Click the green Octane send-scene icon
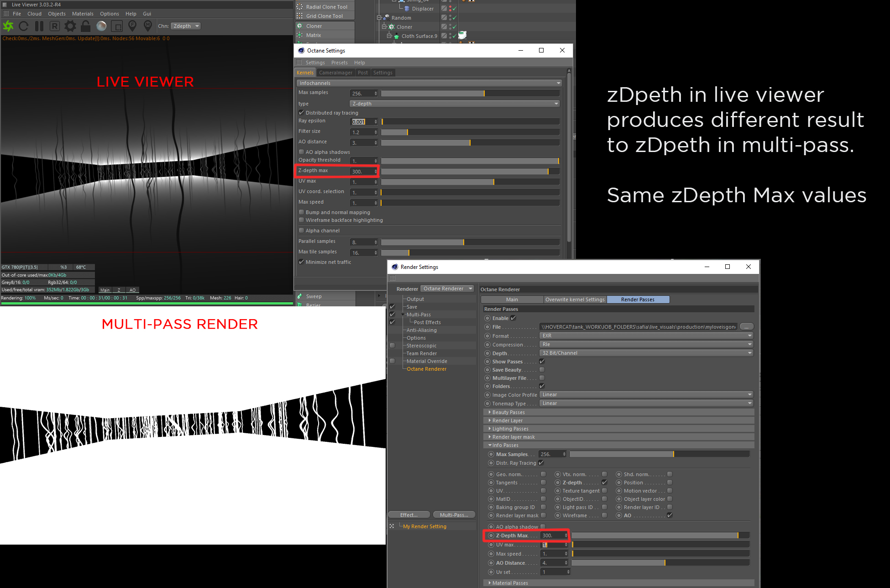 (x=8, y=26)
